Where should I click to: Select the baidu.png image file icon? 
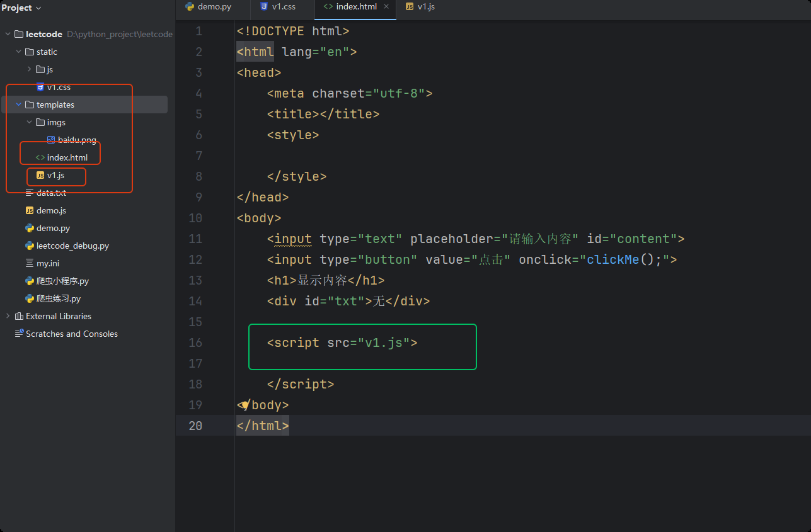click(51, 140)
